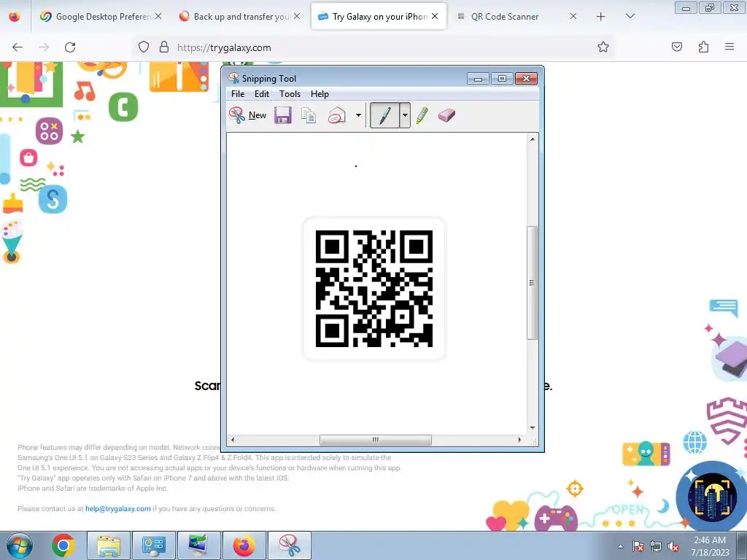Close the Try Galaxy tab
Screen dimensions: 747x560
(x=435, y=16)
